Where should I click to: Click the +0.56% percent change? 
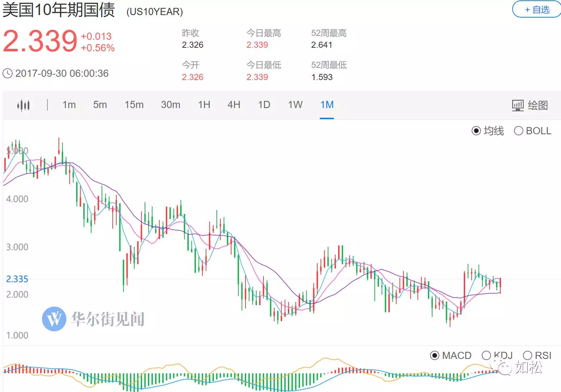(98, 48)
